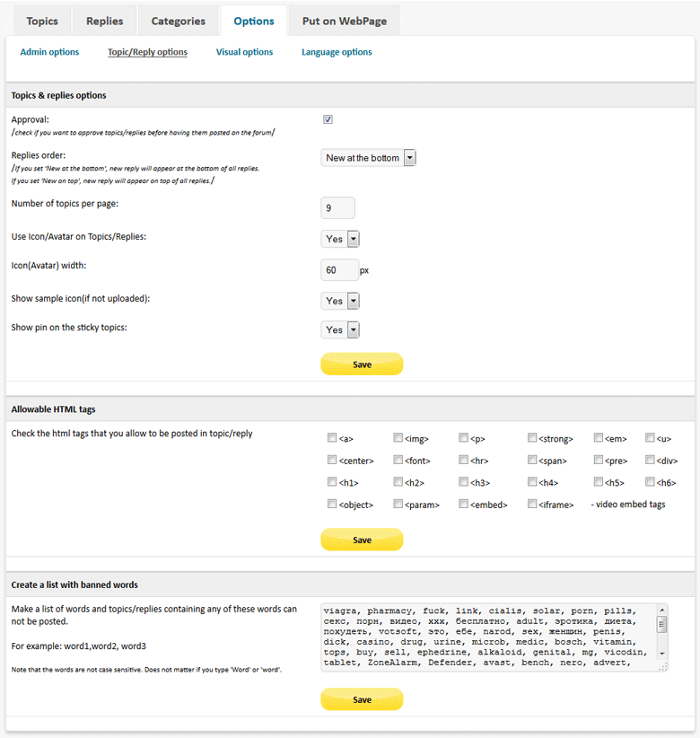The width and height of the screenshot is (700, 738).
Task: Allow the <div> tag checkbox
Action: coord(650,460)
